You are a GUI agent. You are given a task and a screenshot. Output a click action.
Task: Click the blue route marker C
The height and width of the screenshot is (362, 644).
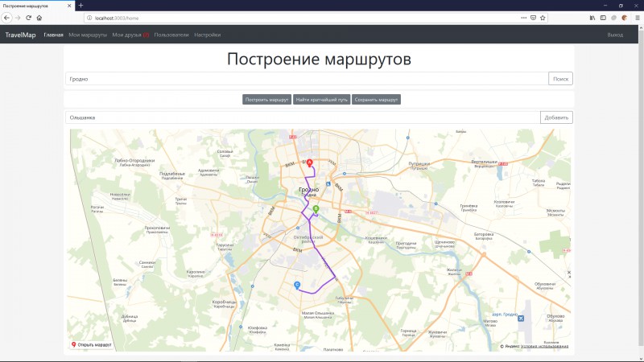coord(297,286)
